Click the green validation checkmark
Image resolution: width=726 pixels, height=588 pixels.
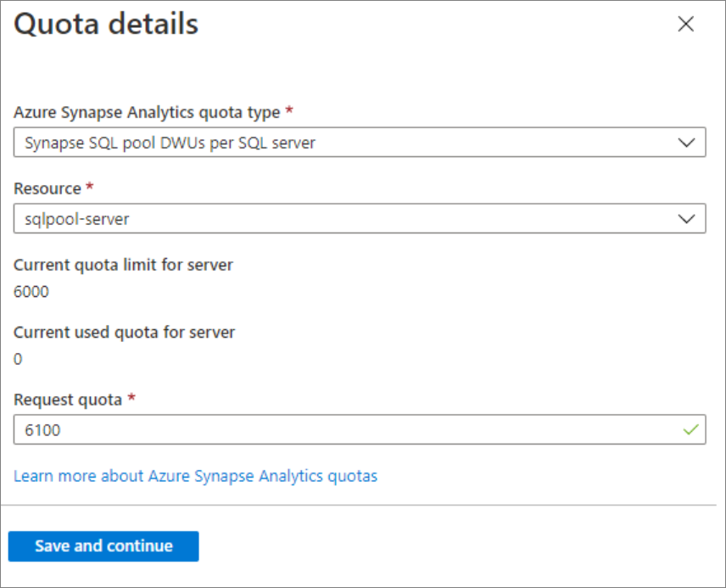click(x=690, y=429)
